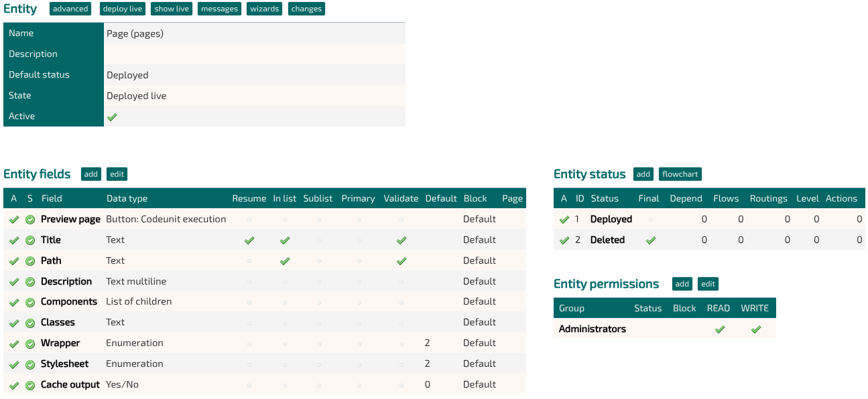Open the Administrators permission group
The image size is (868, 399).
point(593,329)
